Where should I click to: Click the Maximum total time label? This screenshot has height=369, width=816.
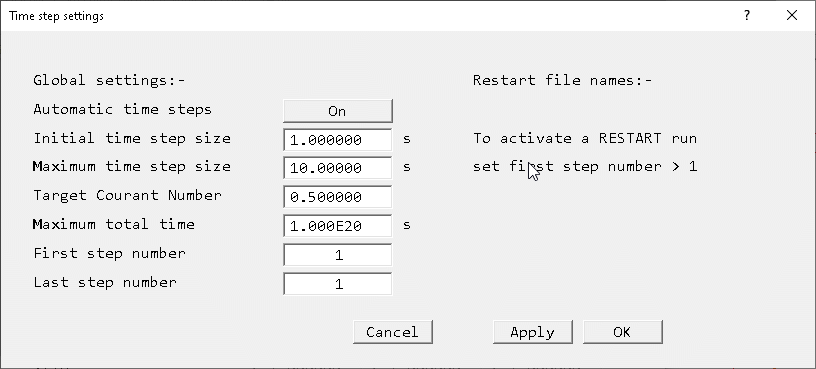click(114, 224)
